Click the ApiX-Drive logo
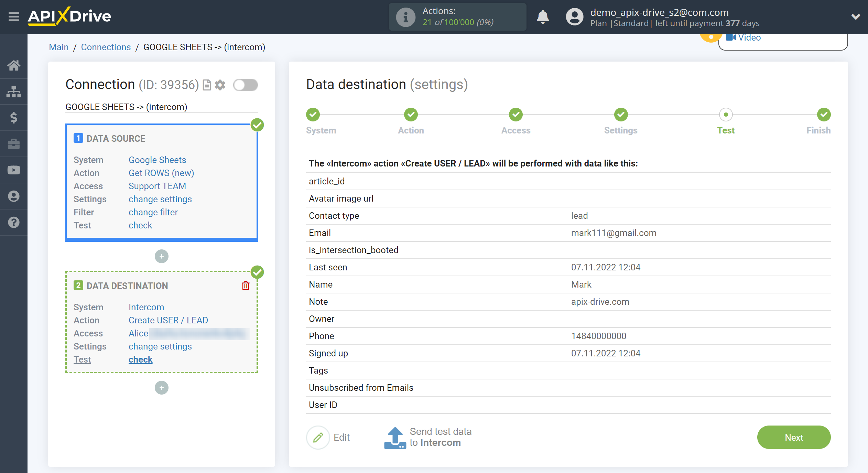The height and width of the screenshot is (473, 868). tap(69, 16)
